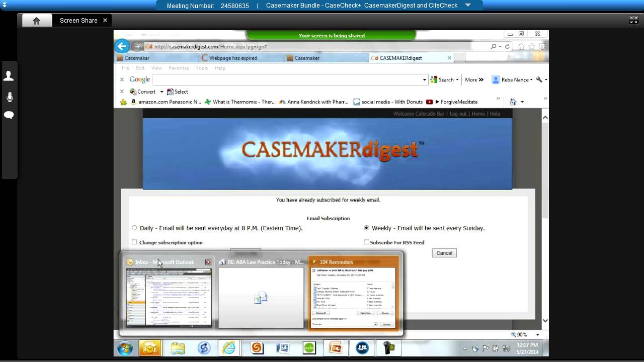Expand the meeting title dropdown arrow
The width and height of the screenshot is (644, 362).
pos(468,5)
